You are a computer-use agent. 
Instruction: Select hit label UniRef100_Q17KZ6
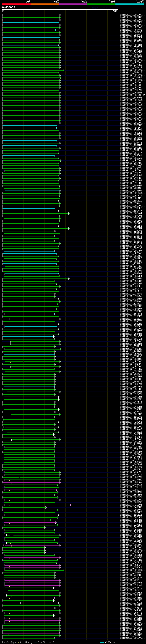(131, 50)
